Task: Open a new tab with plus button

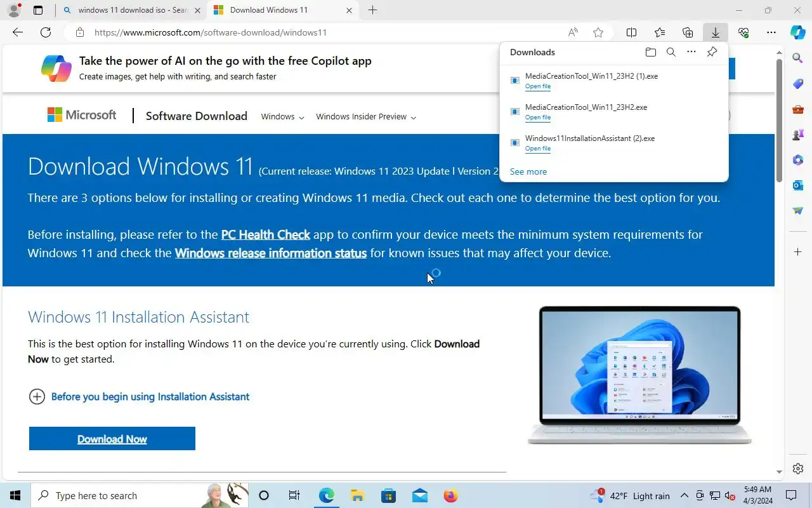Action: click(x=373, y=10)
